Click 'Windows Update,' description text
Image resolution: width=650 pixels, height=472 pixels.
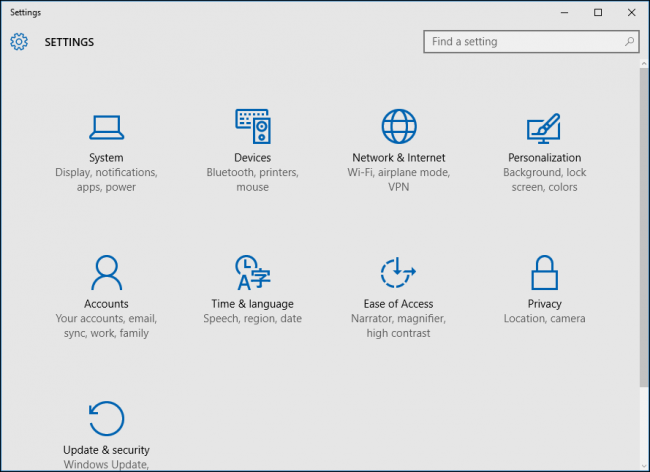coord(106,465)
